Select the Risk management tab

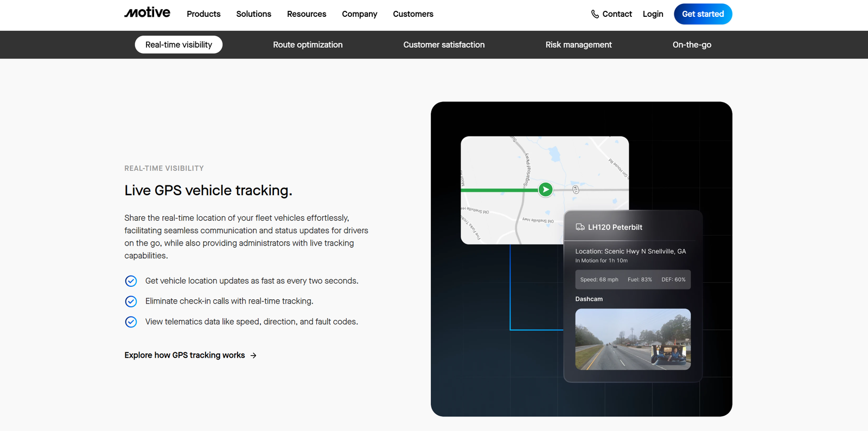tap(578, 45)
